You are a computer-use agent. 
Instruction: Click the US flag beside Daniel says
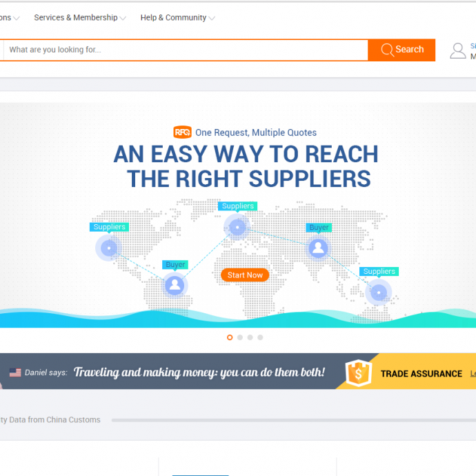(15, 373)
